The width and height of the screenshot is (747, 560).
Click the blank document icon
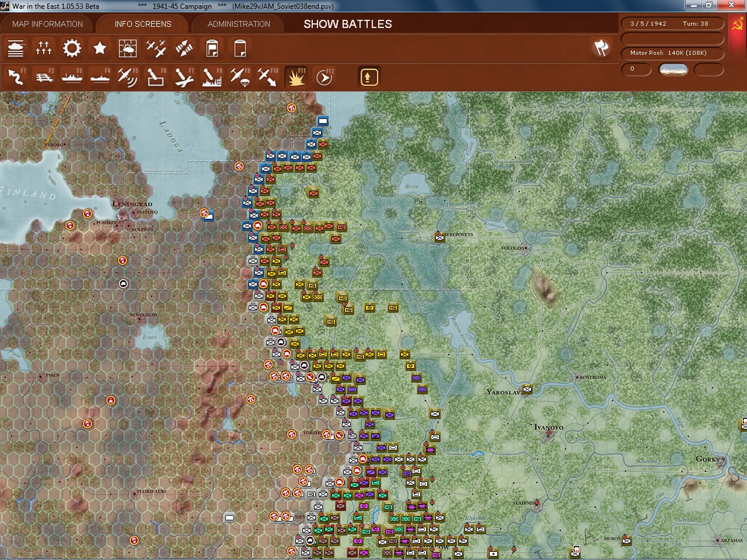(x=240, y=48)
